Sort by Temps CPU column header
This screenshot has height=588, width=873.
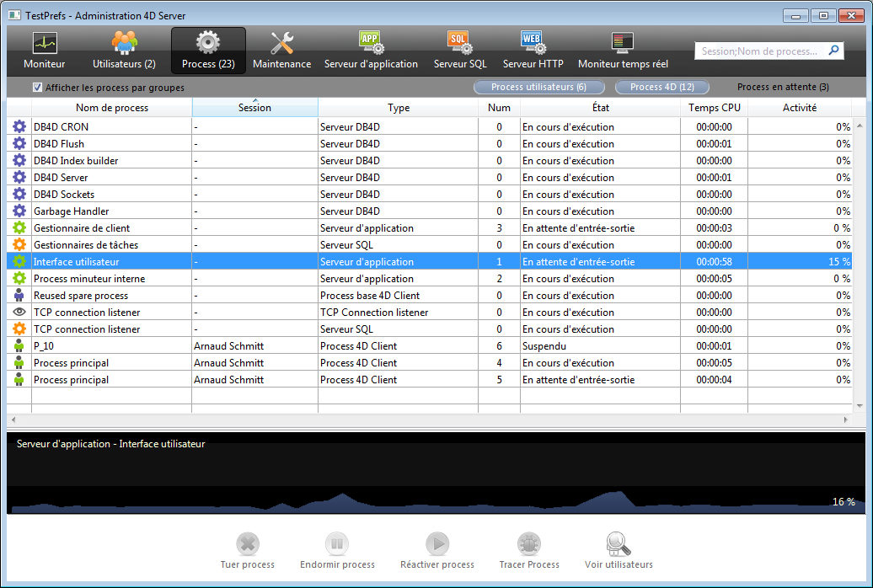[x=714, y=108]
